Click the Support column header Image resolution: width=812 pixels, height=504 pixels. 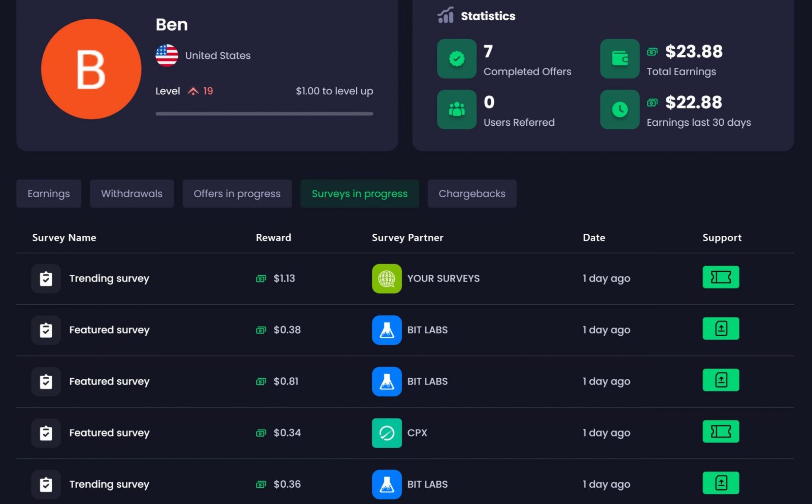pyautogui.click(x=722, y=238)
